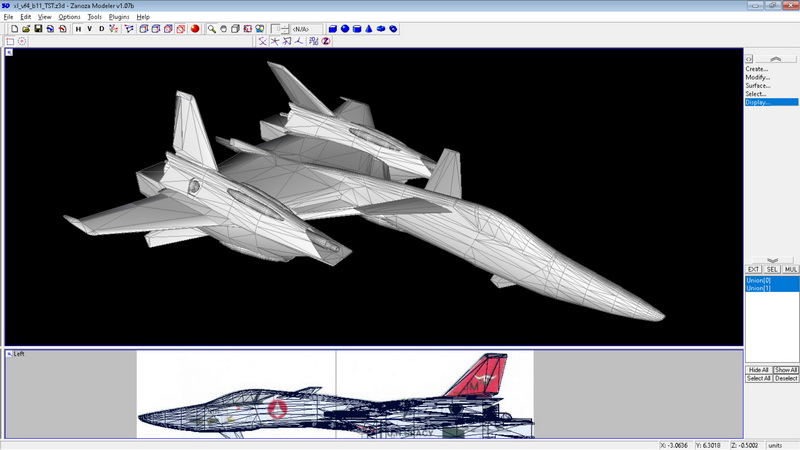
Task: Click the red sphere icon
Action: click(195, 29)
